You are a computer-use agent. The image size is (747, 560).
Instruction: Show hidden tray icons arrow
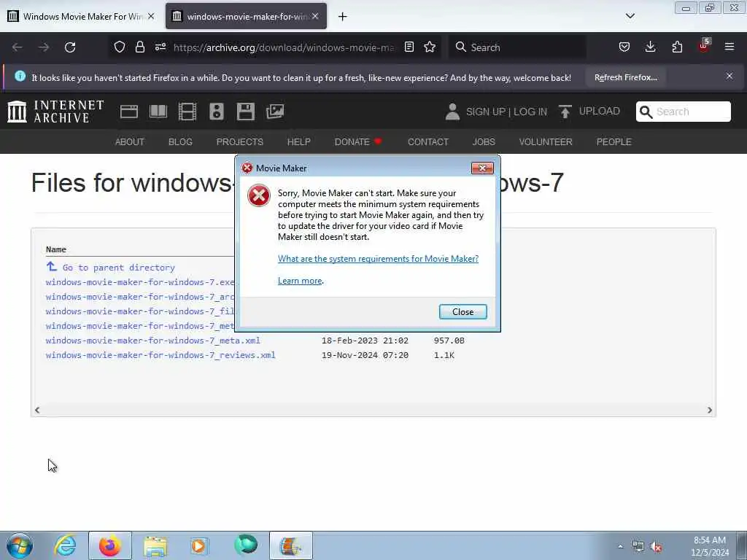click(x=620, y=546)
